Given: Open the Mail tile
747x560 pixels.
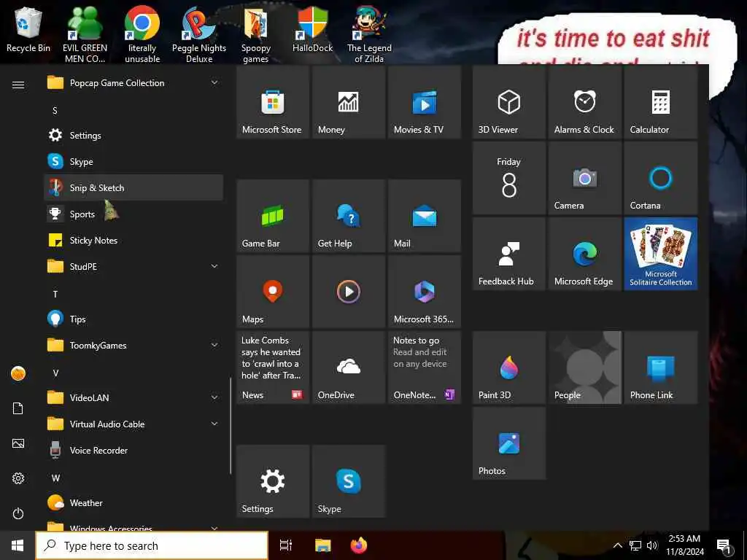Looking at the screenshot, I should pyautogui.click(x=425, y=216).
